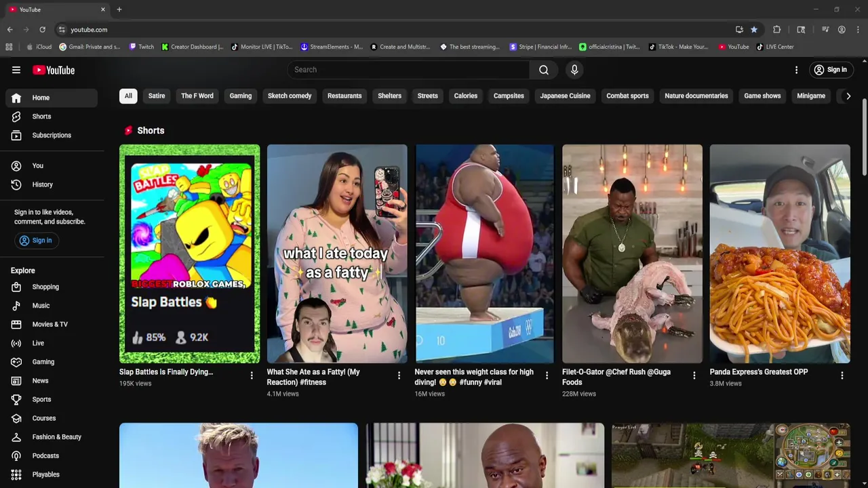Open the Slap Battles short thumbnail
Screen dimensions: 868x488
[189, 254]
